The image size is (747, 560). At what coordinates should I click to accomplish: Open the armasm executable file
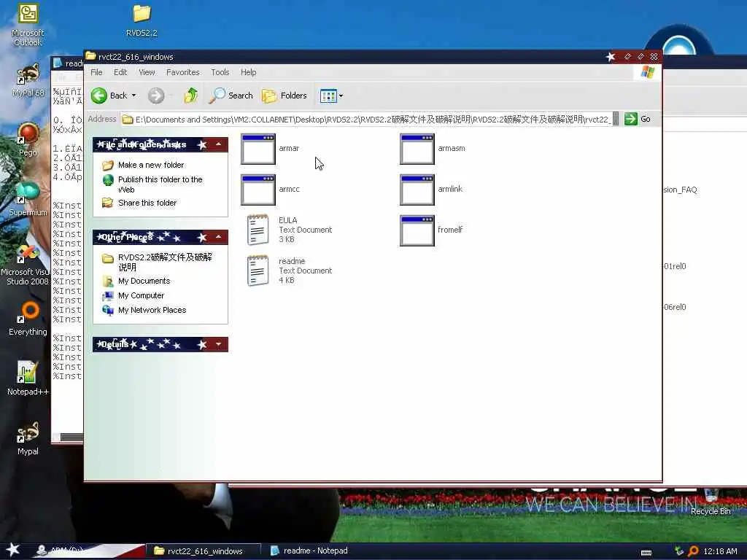coord(433,149)
